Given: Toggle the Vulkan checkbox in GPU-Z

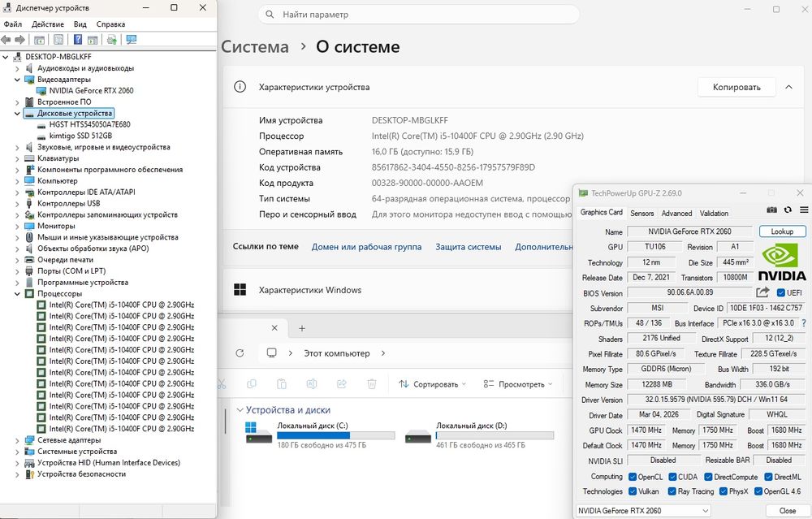Looking at the screenshot, I should (633, 491).
